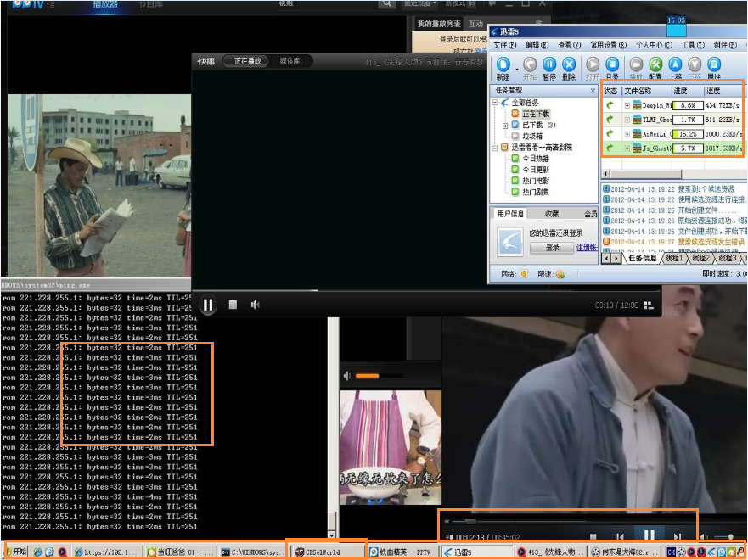
Task: Expand the Js_Ghost download row
Action: [627, 148]
